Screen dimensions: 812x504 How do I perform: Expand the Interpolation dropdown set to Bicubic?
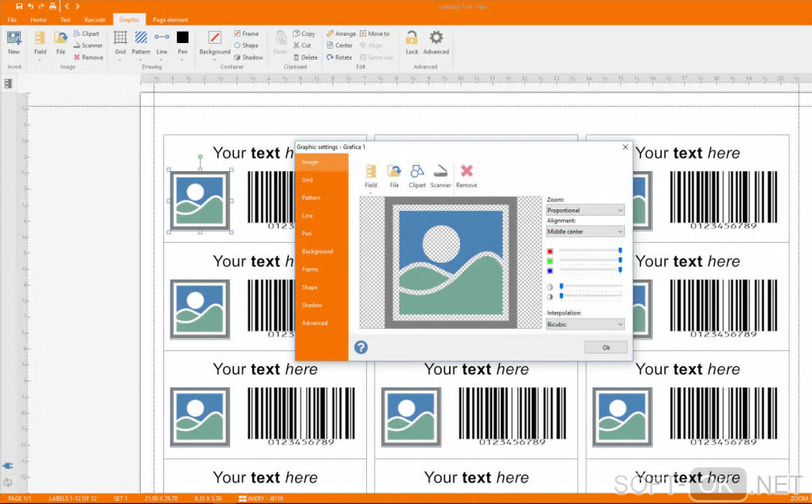(585, 324)
